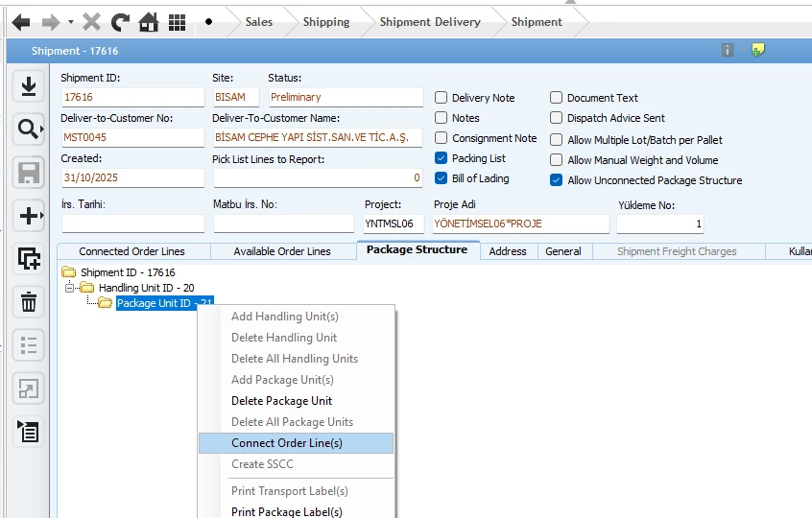Click the plus New record icon
Screen dimensions: 812x518
(x=29, y=216)
